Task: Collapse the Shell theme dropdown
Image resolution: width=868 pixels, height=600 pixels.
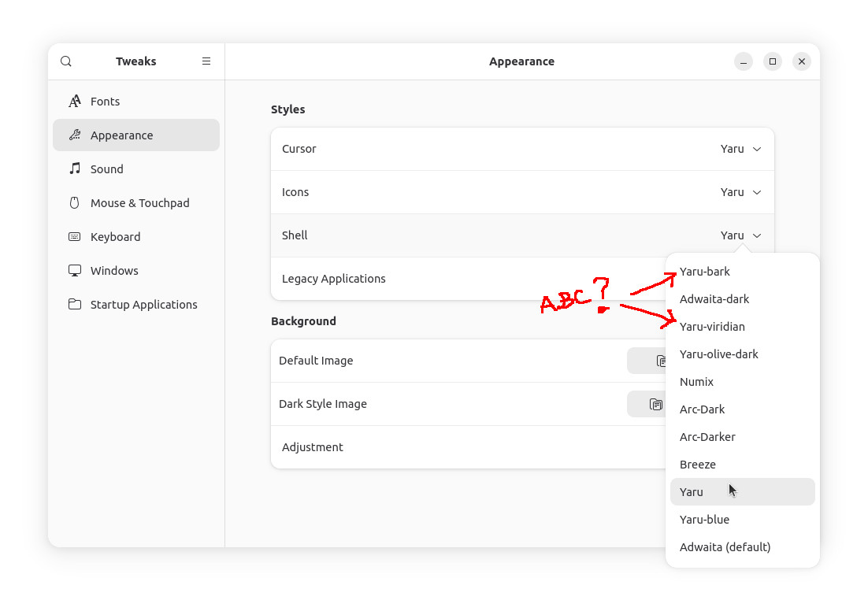Action: pos(740,235)
